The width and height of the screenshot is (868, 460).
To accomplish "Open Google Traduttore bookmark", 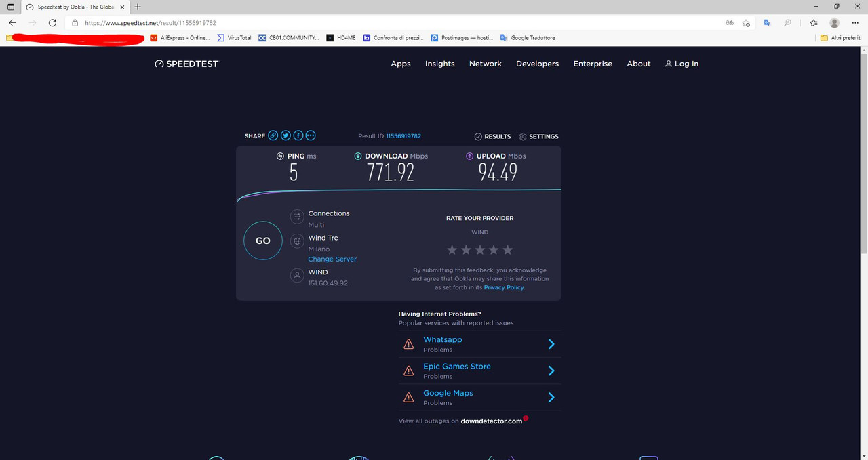I will coord(528,38).
